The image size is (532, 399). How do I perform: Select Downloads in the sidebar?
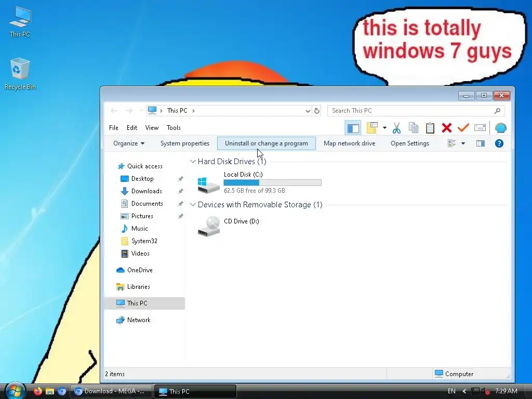pos(147,191)
